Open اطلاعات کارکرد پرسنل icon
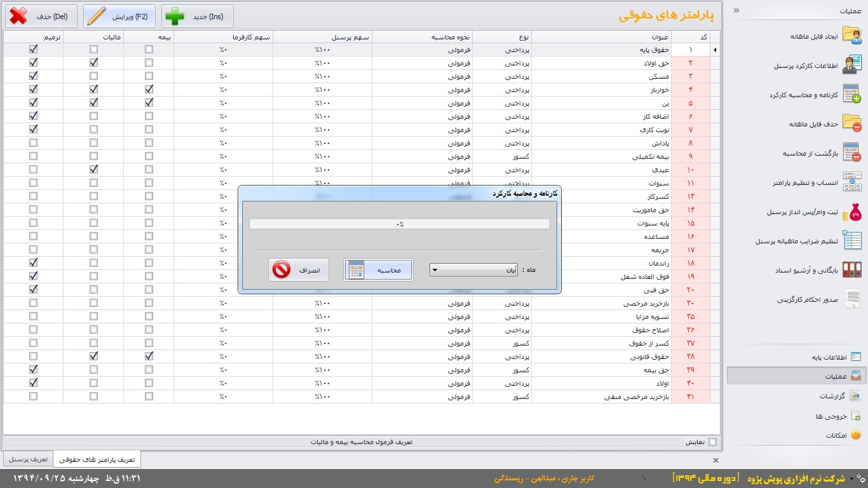The width and height of the screenshot is (868, 488). point(851,65)
